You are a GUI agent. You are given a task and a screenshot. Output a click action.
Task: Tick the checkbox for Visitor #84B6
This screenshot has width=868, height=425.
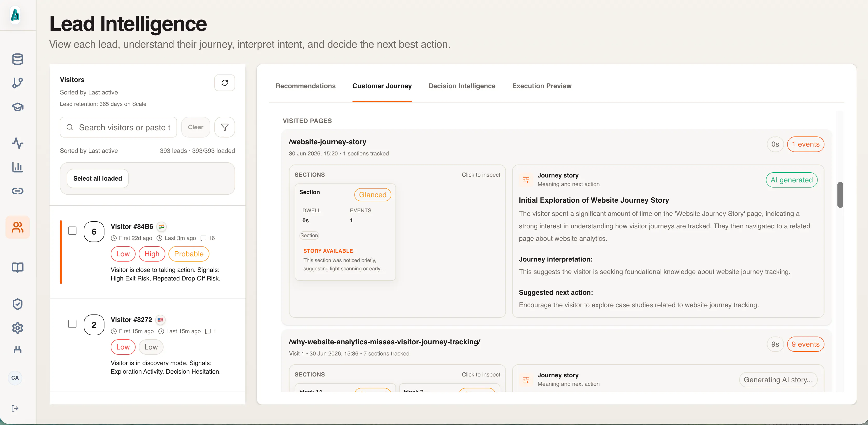coord(73,231)
